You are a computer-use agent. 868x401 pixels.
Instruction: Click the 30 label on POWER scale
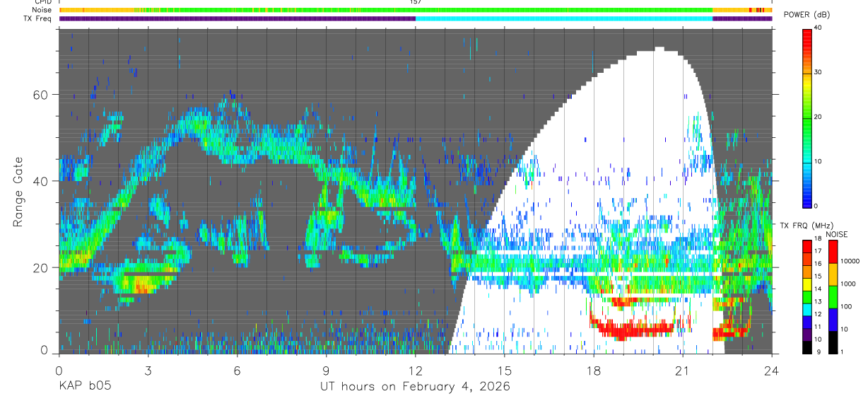click(x=817, y=73)
